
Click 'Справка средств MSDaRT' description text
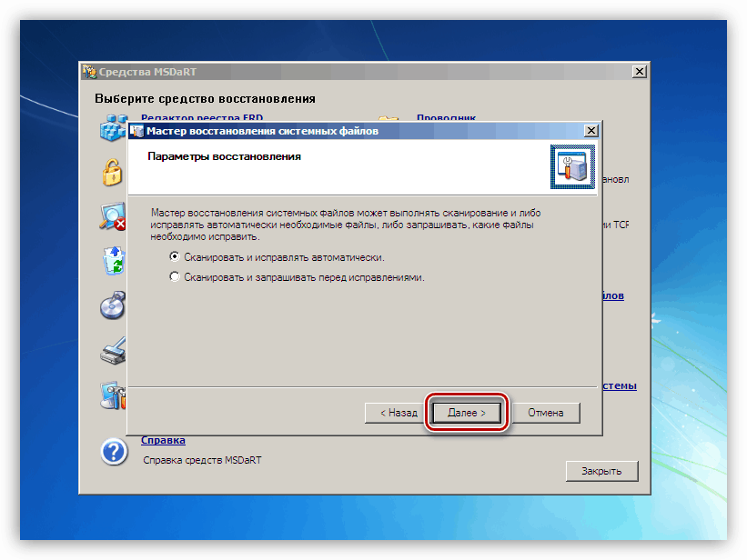pos(203,460)
